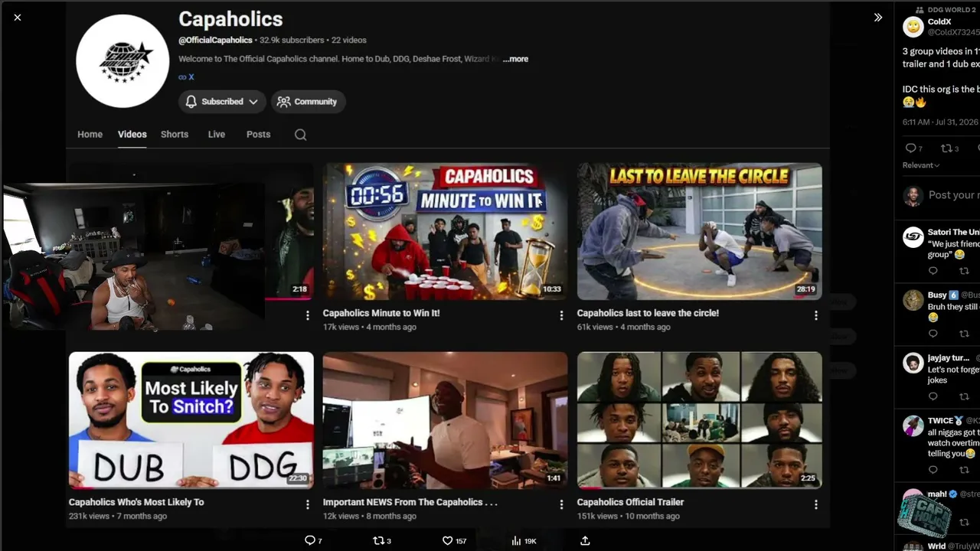The height and width of the screenshot is (551, 980).
Task: Open options menu for Minute to Win It video
Action: [561, 315]
